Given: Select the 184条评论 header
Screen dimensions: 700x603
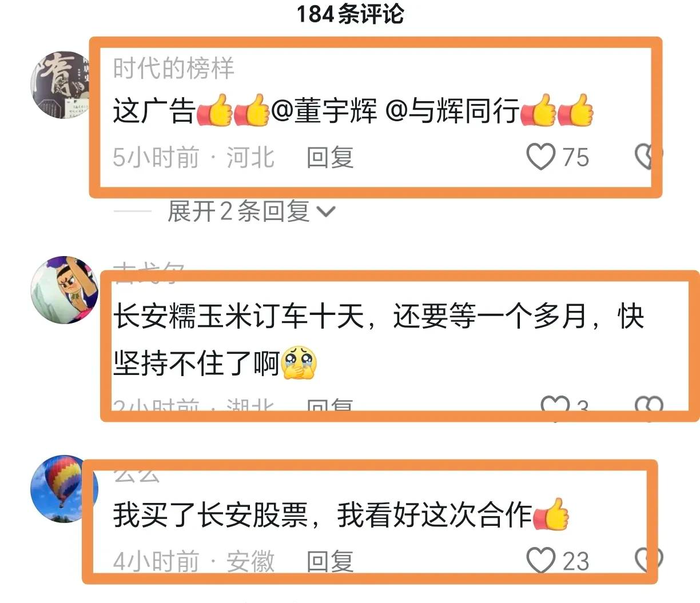Looking at the screenshot, I should [x=350, y=14].
